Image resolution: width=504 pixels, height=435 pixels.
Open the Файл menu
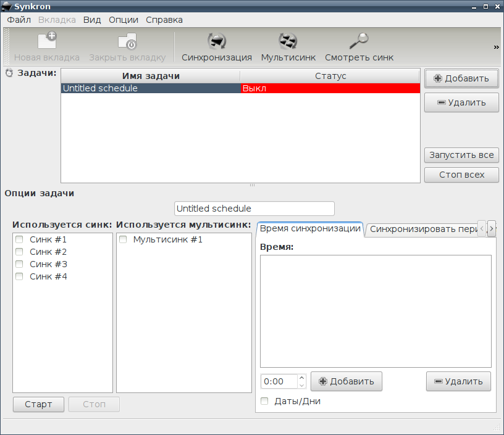click(x=19, y=20)
